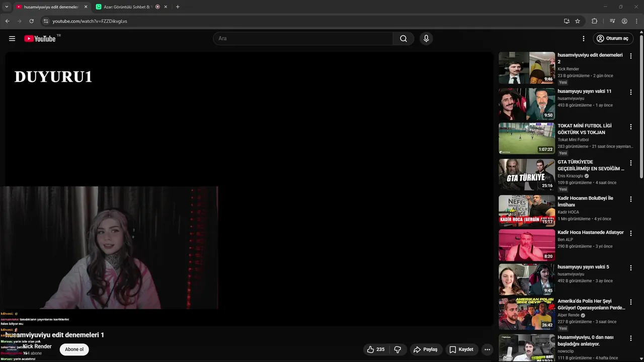Image resolution: width=644 pixels, height=362 pixels.
Task: Click the search magnifier button
Action: [x=404, y=39]
